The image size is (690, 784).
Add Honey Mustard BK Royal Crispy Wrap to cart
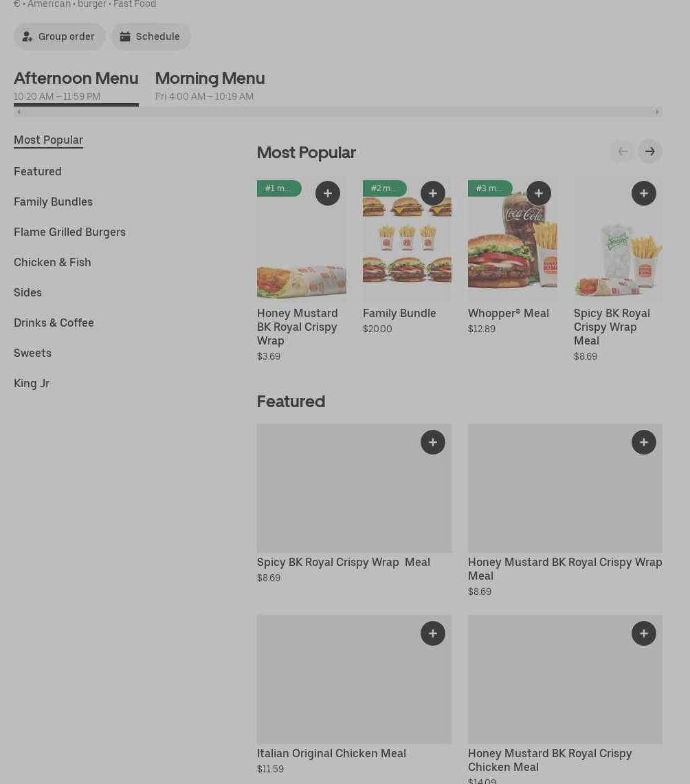click(x=328, y=194)
